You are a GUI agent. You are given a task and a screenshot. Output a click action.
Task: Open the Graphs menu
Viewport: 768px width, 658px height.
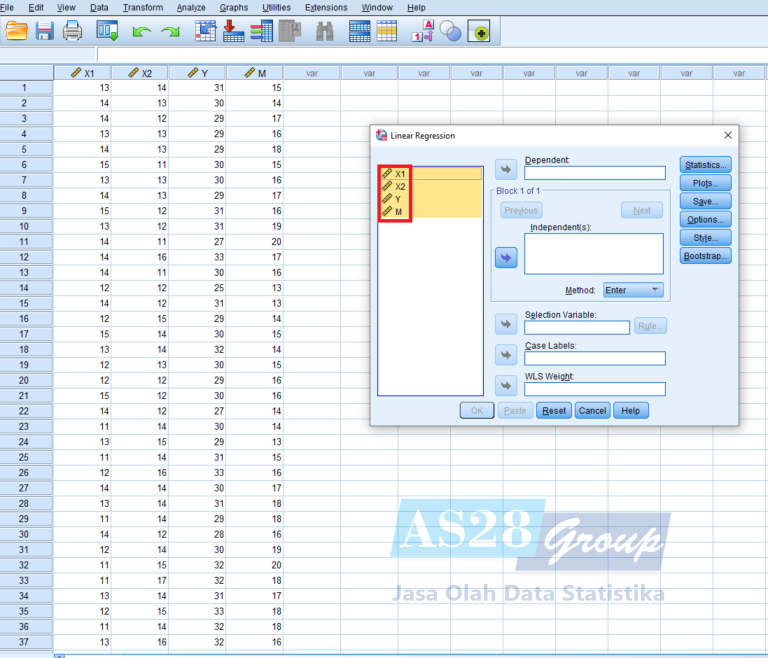(x=233, y=7)
